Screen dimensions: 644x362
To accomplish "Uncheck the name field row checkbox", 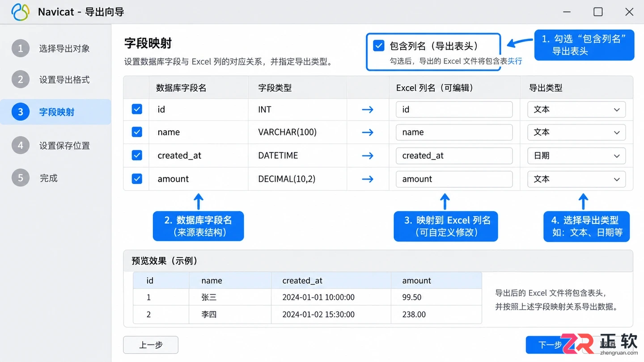I will (x=137, y=132).
